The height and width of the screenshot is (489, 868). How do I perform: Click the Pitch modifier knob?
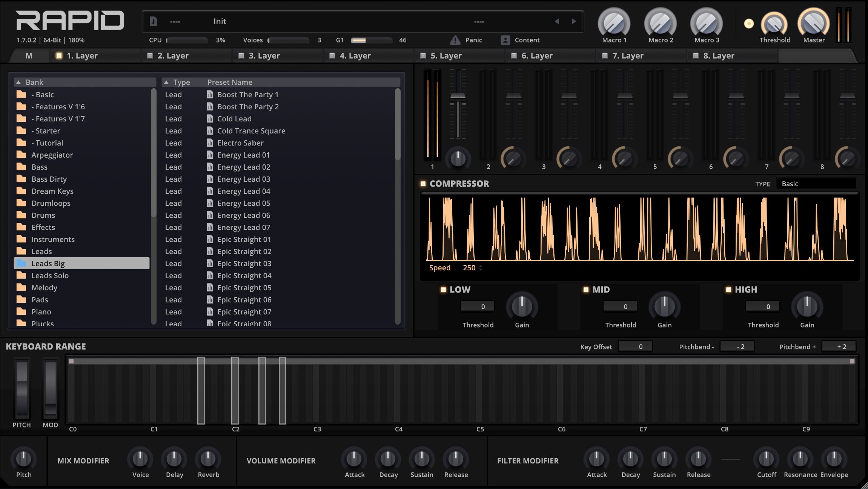[23, 459]
